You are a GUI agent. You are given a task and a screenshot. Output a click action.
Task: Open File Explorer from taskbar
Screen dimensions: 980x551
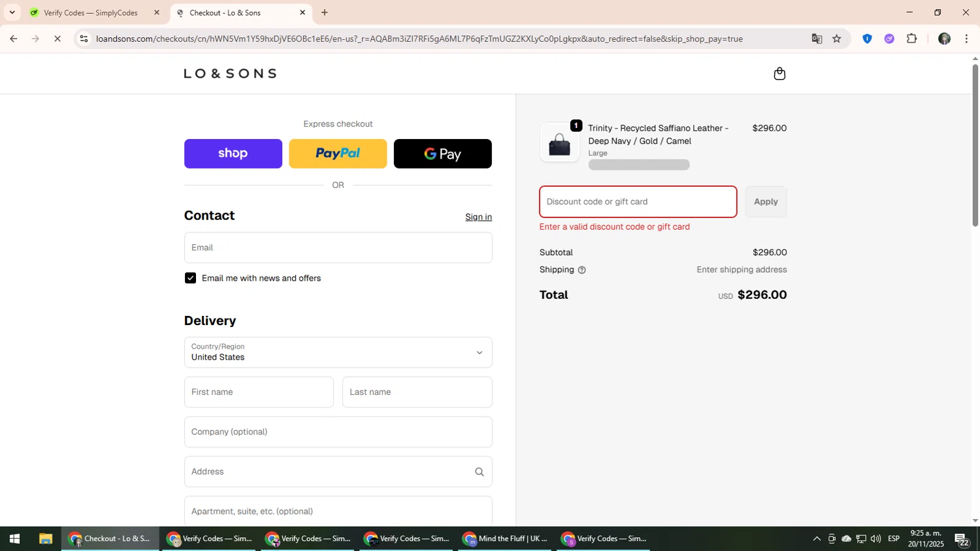coord(45,539)
